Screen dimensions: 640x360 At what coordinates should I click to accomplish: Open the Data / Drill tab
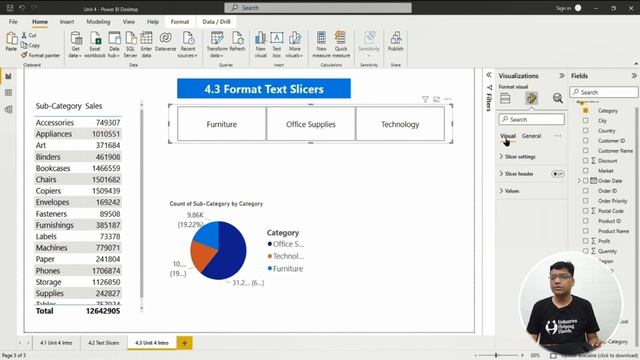(216, 22)
